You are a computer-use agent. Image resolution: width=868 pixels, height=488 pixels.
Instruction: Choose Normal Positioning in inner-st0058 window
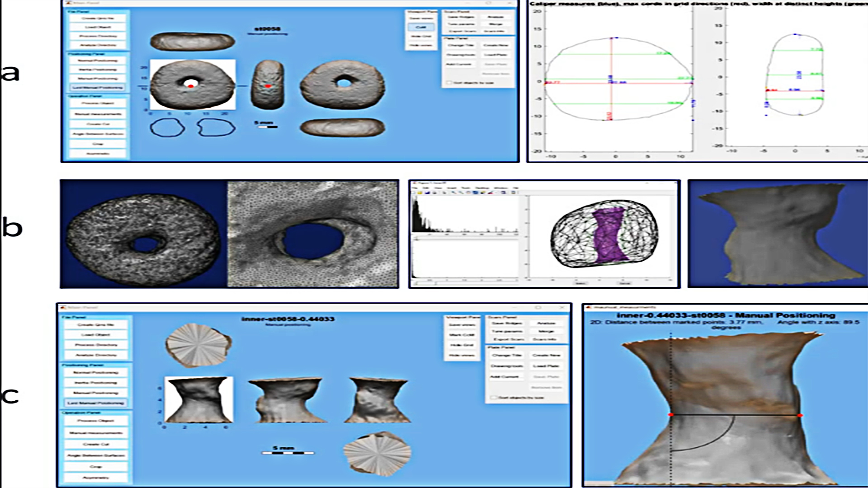click(96, 372)
